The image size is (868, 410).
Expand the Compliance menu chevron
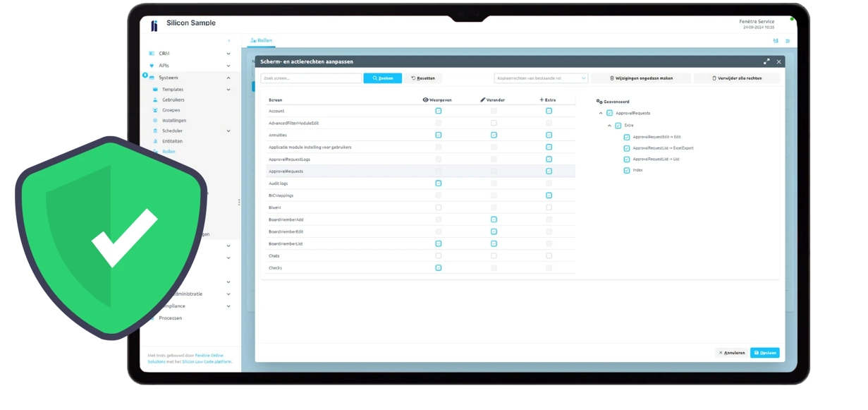pyautogui.click(x=228, y=306)
